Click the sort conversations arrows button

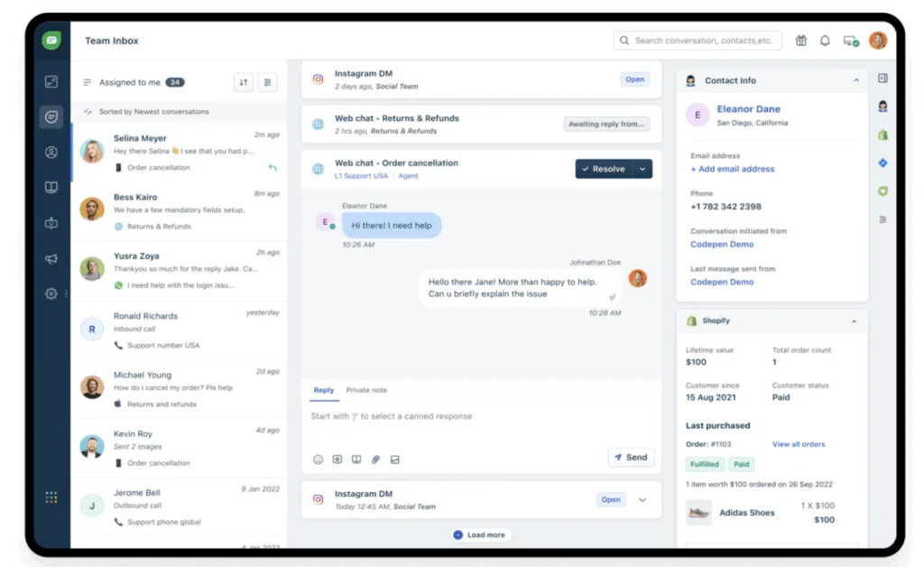pyautogui.click(x=244, y=82)
